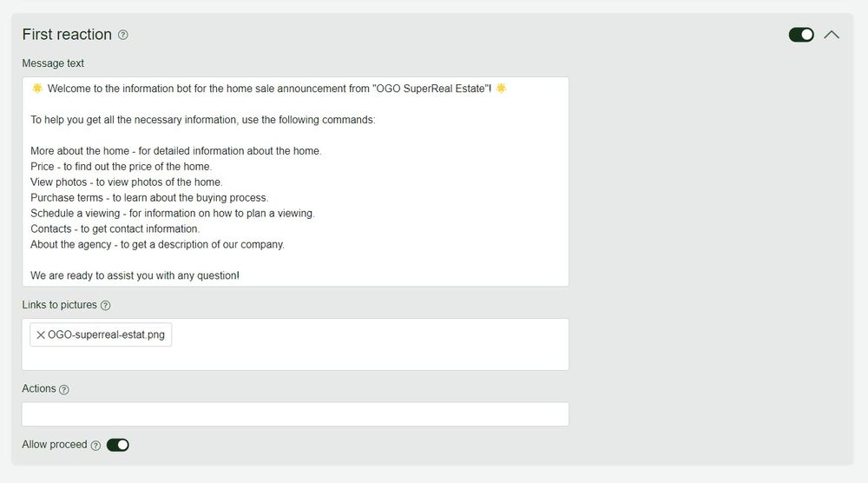Select the OGO-superreal-estat.png file chip
The height and width of the screenshot is (483, 868).
106,335
